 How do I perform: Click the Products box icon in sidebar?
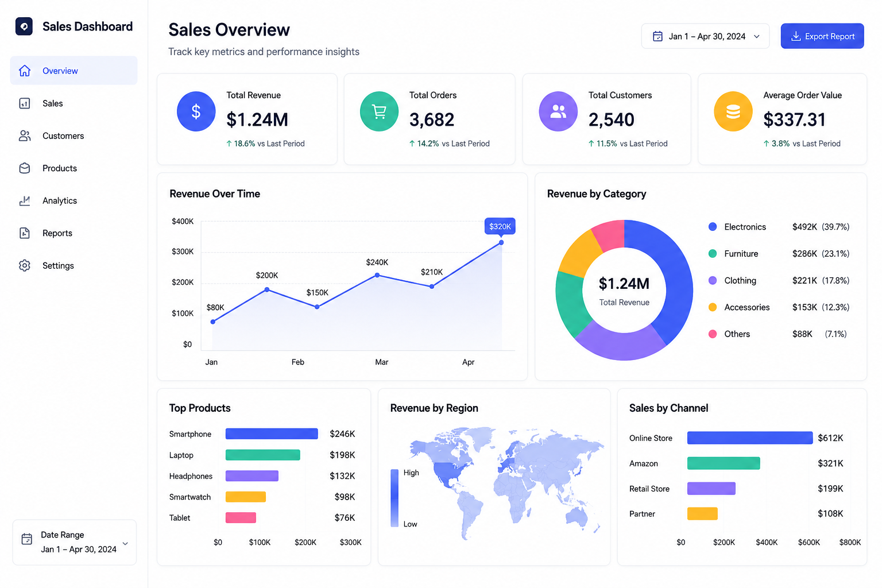pos(25,168)
